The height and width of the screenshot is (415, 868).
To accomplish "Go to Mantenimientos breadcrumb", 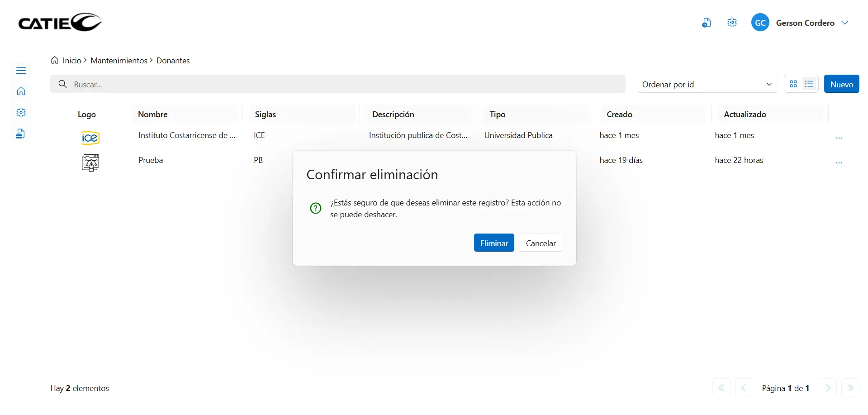I will (119, 61).
